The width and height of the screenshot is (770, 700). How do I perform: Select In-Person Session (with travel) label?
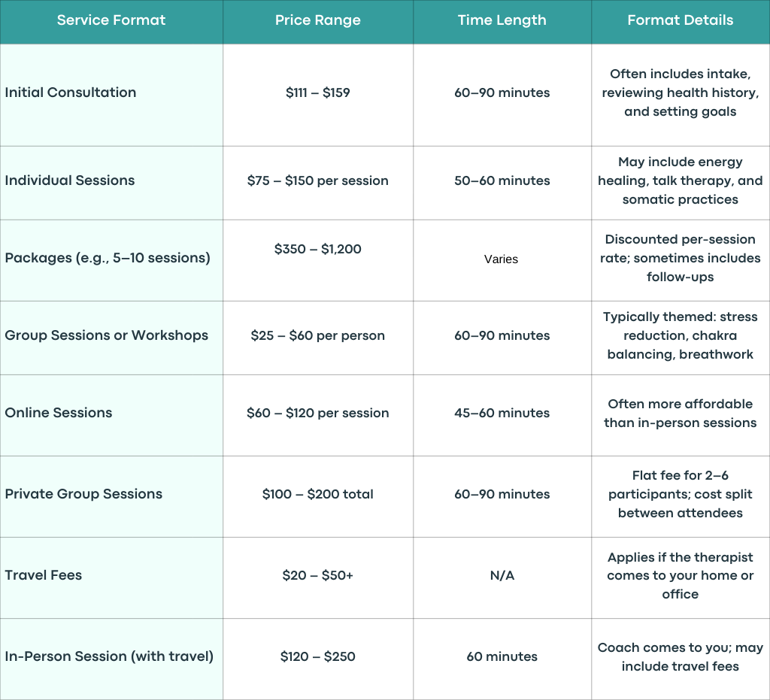pyautogui.click(x=109, y=656)
